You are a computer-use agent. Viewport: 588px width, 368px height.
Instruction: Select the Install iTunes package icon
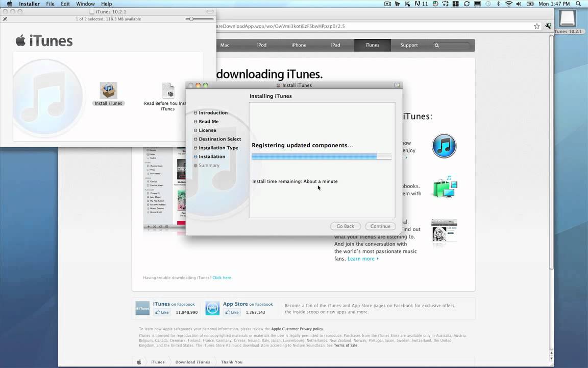point(108,90)
